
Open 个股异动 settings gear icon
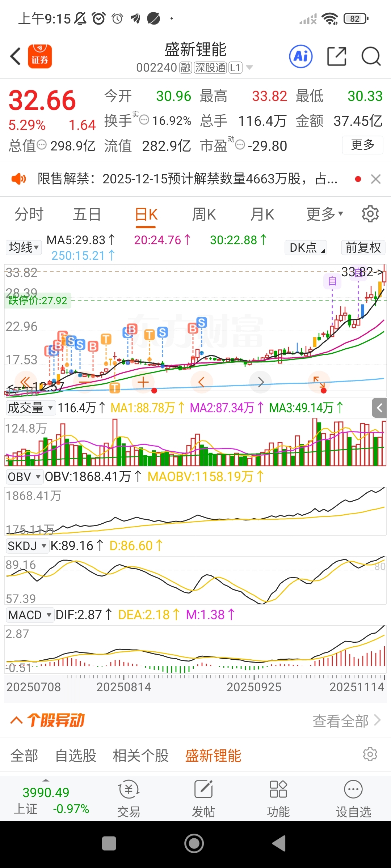370,754
